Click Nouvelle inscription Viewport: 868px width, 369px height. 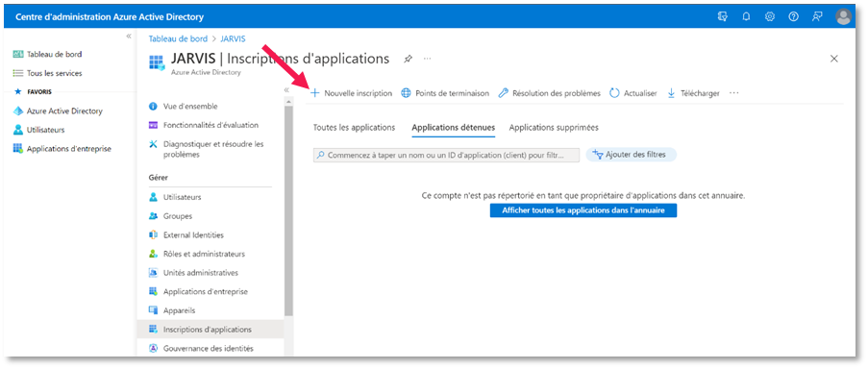351,93
